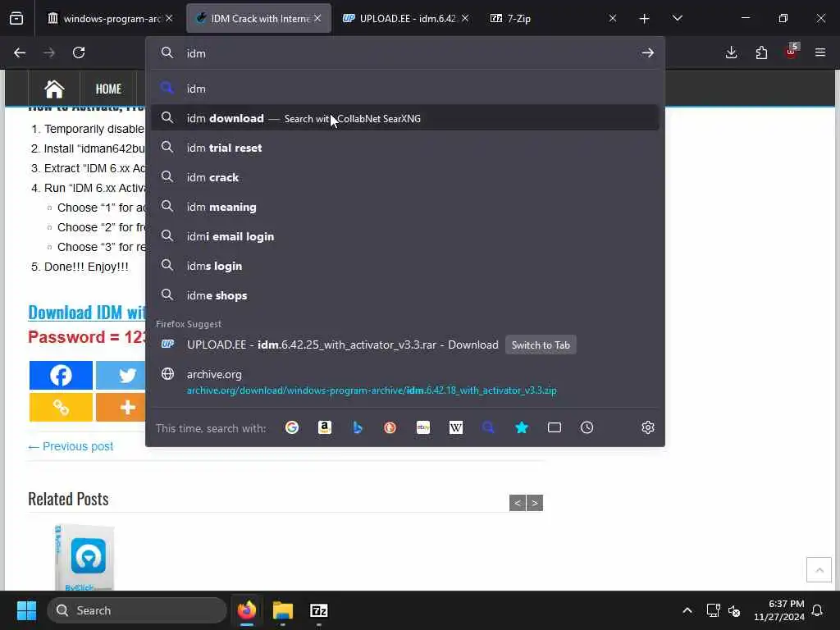Search history with the clock icon
The width and height of the screenshot is (840, 630).
587,427
